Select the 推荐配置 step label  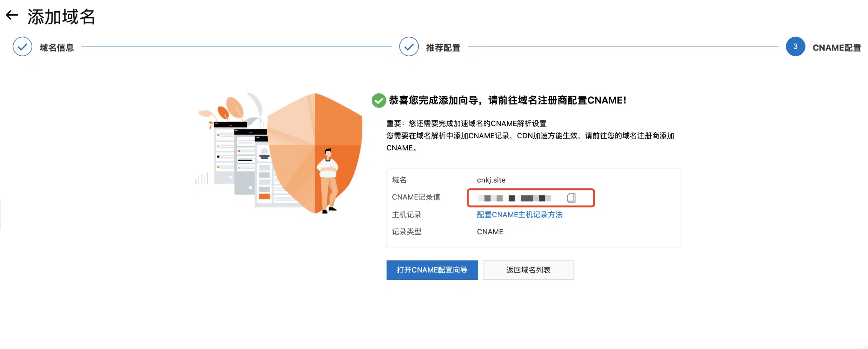coord(443,48)
